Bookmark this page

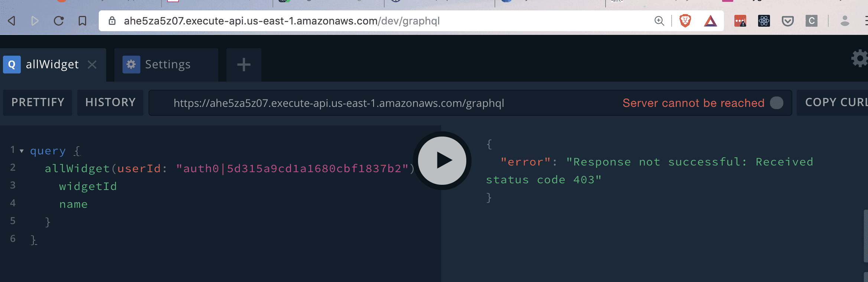82,21
